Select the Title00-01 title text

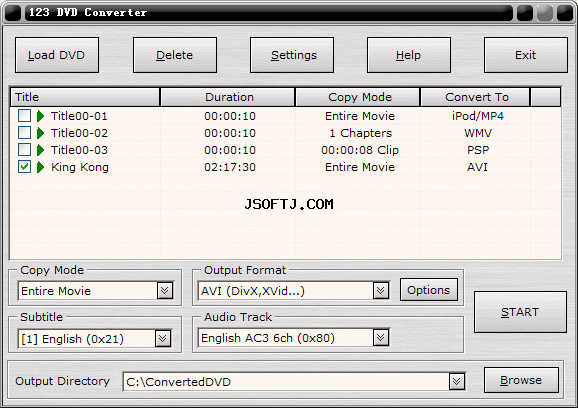(x=79, y=116)
